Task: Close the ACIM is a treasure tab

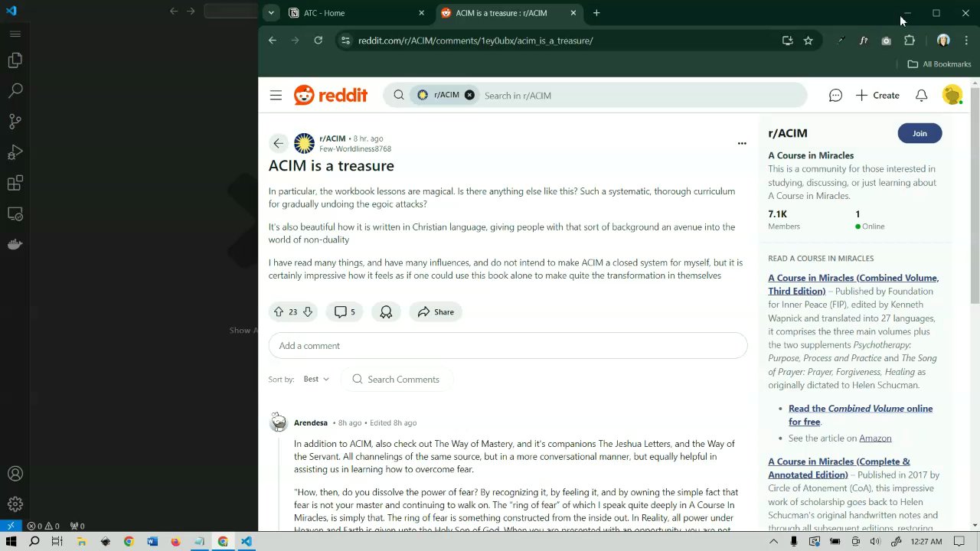Action: (x=573, y=13)
